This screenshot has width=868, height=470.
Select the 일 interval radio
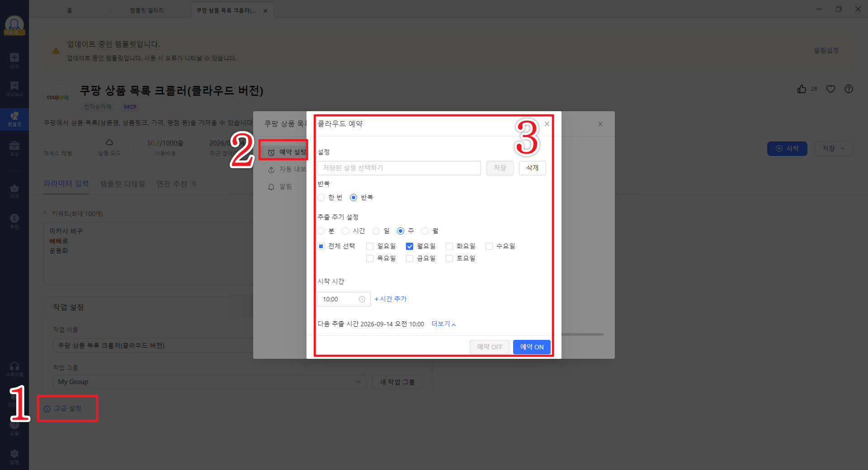[376, 231]
